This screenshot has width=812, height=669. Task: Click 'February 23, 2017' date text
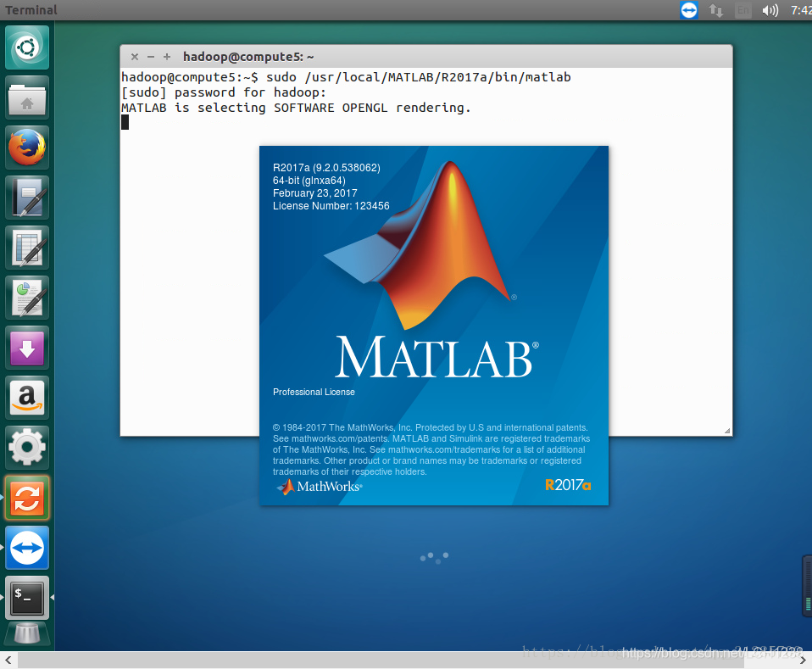pyautogui.click(x=314, y=192)
